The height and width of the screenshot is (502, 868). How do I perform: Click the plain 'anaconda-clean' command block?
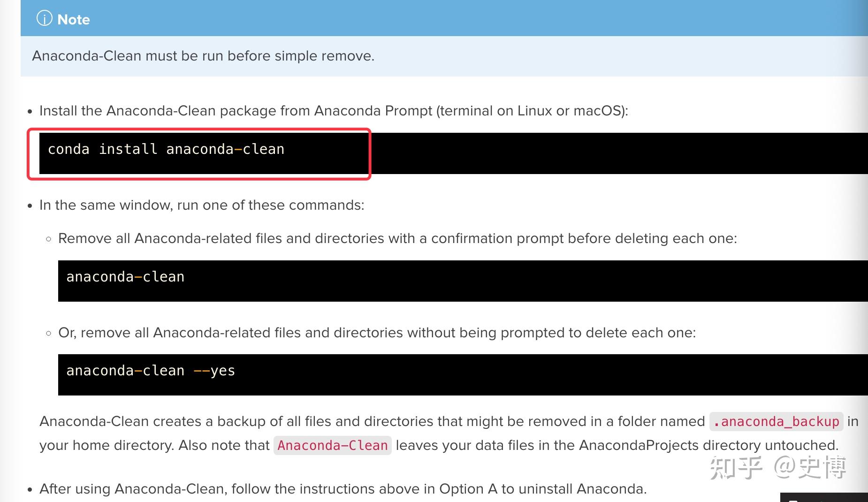pos(125,277)
